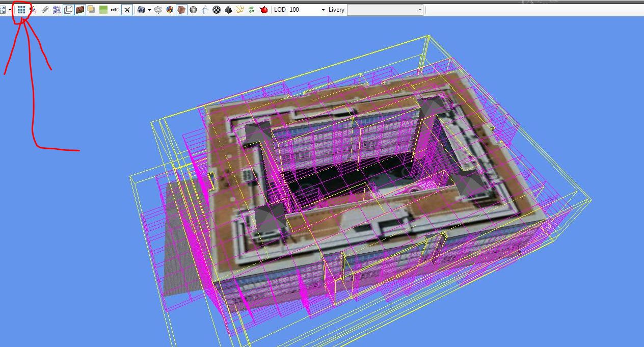Click the gray sphere shading icon
Viewport: 644px width, 347px height.
pyautogui.click(x=193, y=10)
